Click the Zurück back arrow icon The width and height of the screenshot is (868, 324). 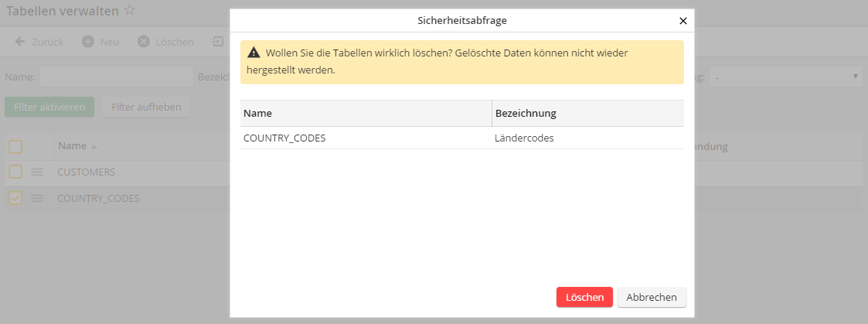pyautogui.click(x=20, y=42)
